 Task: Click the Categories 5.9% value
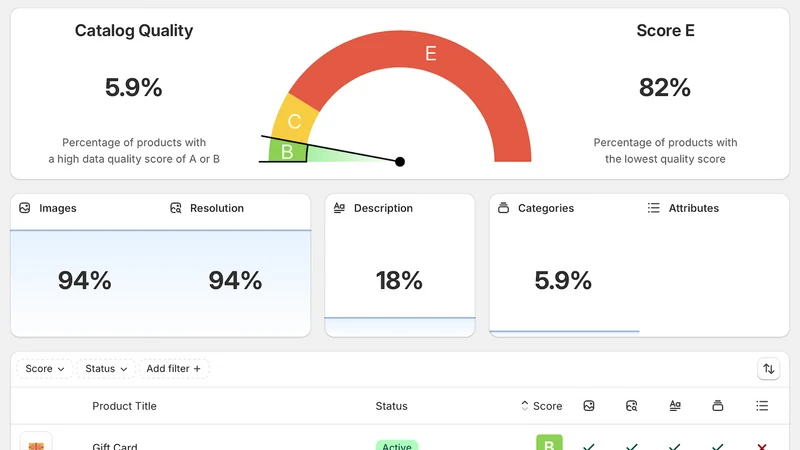tap(563, 280)
